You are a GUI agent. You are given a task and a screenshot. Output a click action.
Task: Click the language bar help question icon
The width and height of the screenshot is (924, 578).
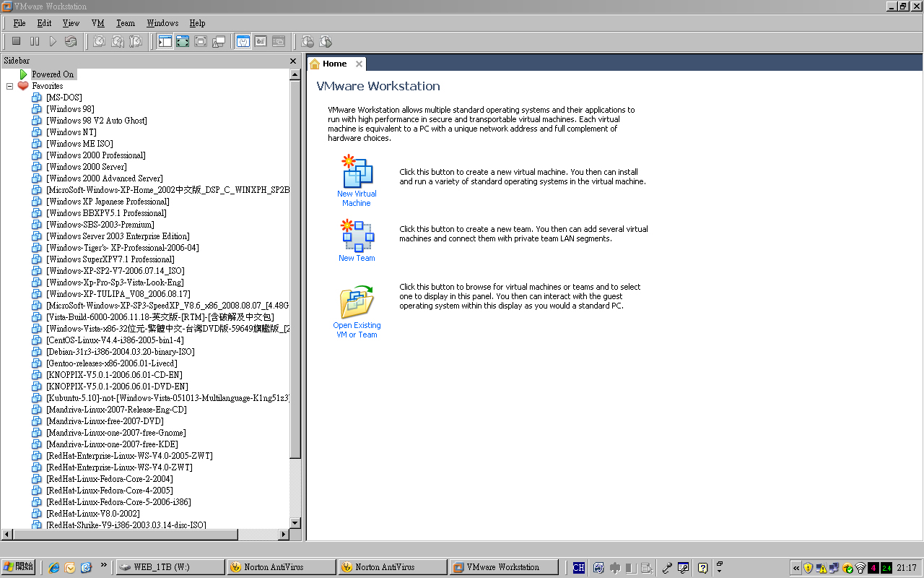(702, 568)
